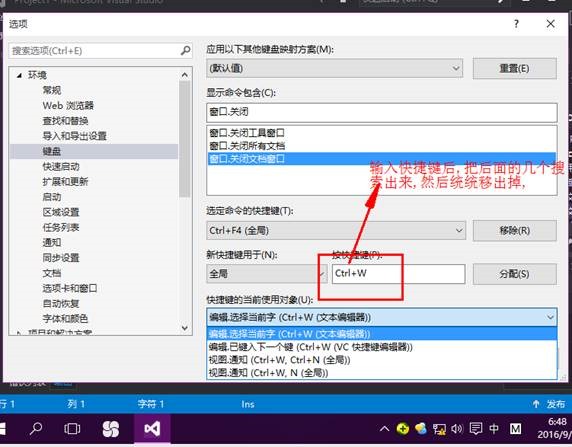Click the command filter field containing 窗口.关闭
The height and width of the screenshot is (447, 572).
click(x=382, y=112)
